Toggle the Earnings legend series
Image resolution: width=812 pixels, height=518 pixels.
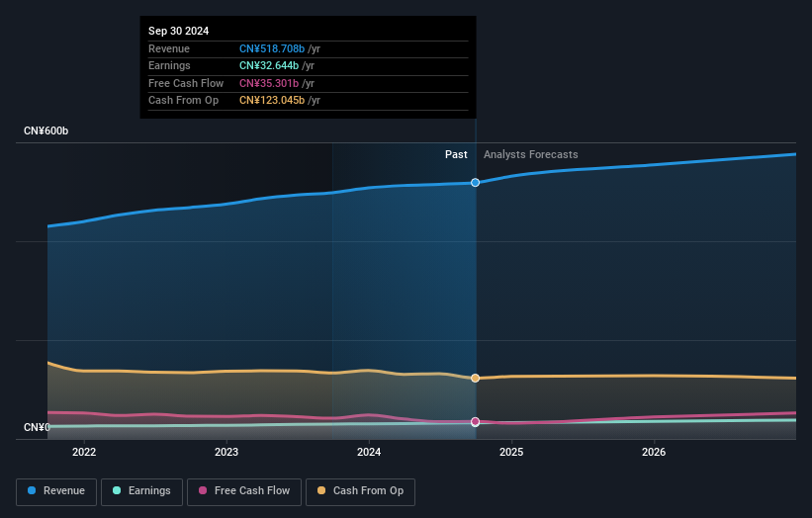point(141,491)
